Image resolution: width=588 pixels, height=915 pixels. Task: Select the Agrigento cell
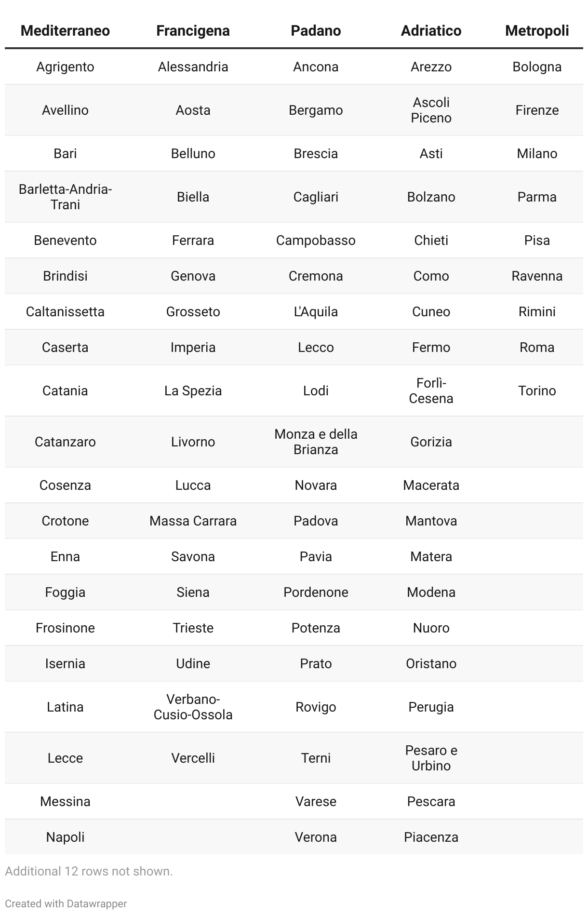pos(65,67)
